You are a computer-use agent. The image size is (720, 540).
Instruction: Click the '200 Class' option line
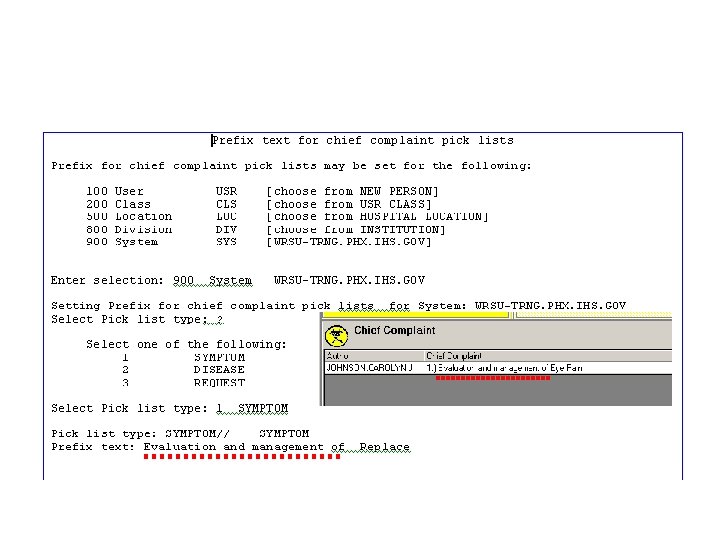click(118, 204)
